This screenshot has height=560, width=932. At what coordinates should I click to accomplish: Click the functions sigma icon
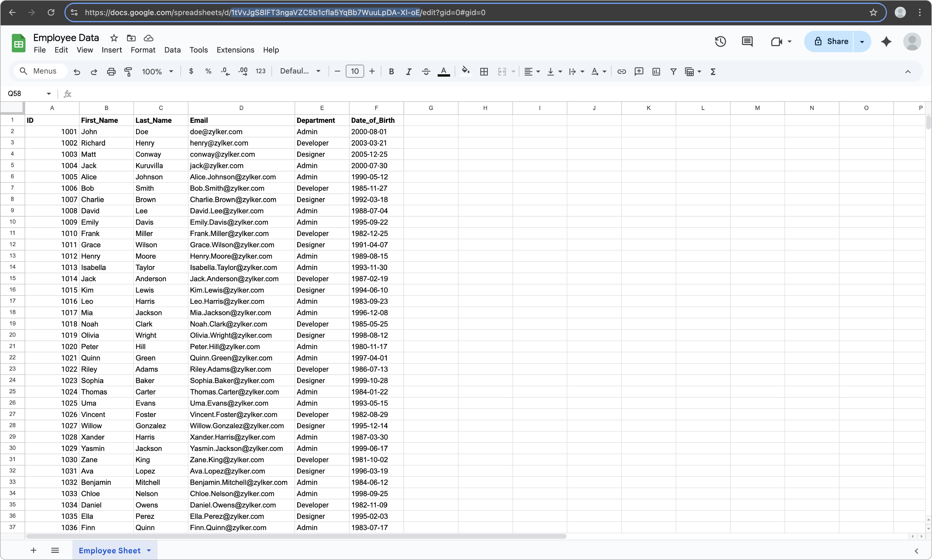point(713,71)
